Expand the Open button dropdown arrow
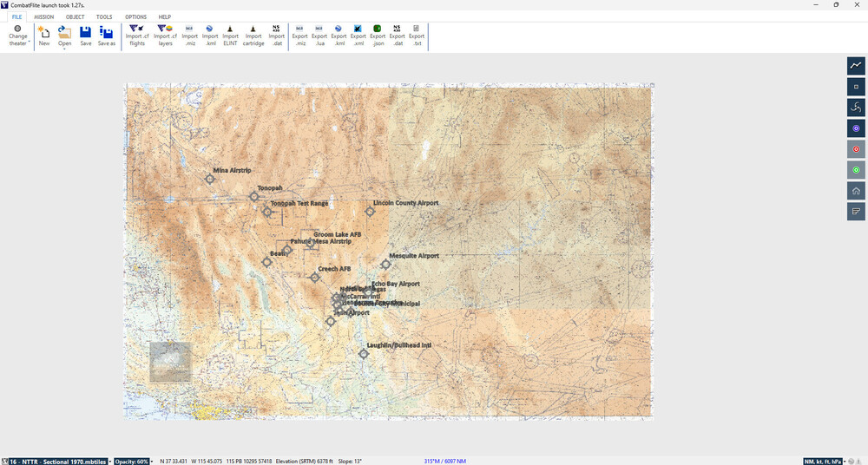Viewport: 868px width, 465px height. click(x=65, y=49)
